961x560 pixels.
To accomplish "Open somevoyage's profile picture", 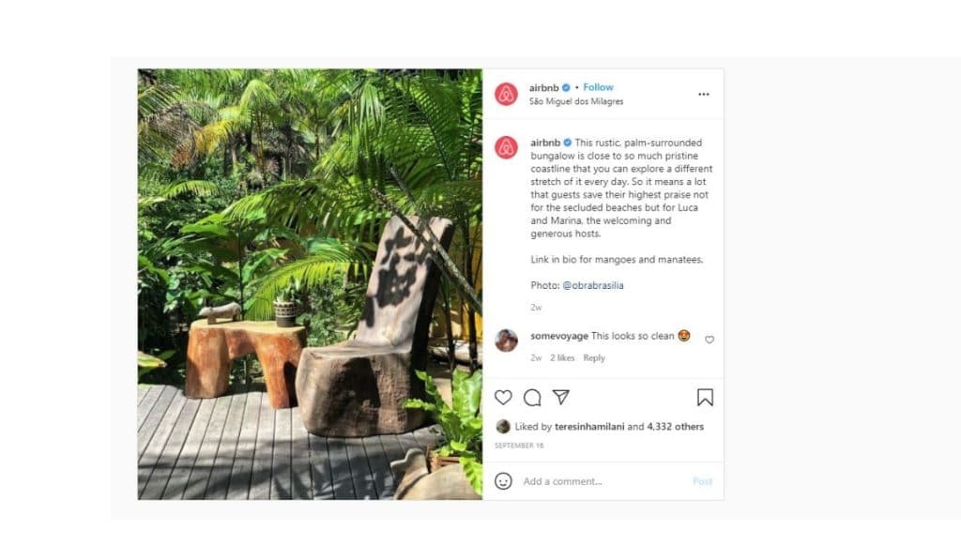I will point(506,341).
